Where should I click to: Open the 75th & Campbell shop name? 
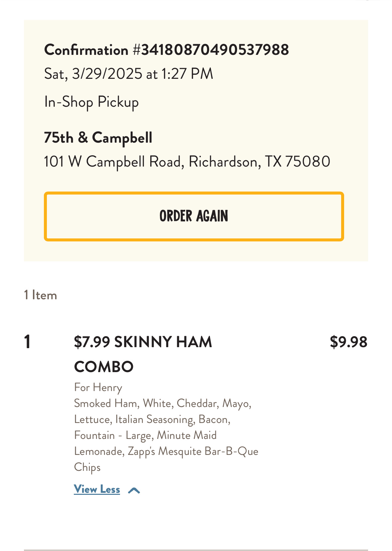(x=98, y=137)
